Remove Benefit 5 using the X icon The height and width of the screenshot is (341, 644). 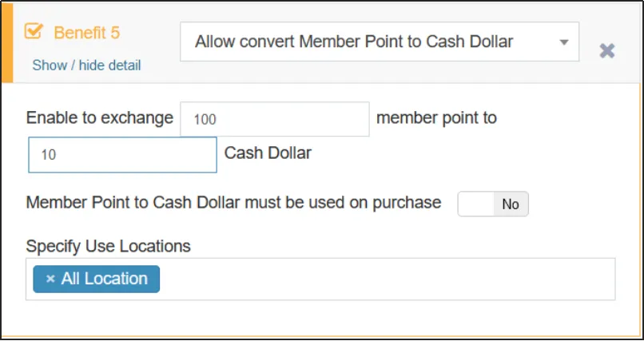point(607,51)
